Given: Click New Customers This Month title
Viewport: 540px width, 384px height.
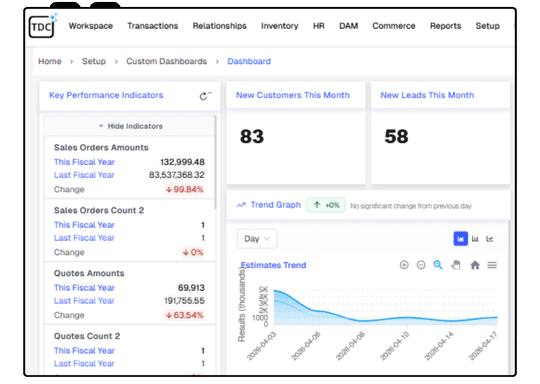Looking at the screenshot, I should [293, 95].
